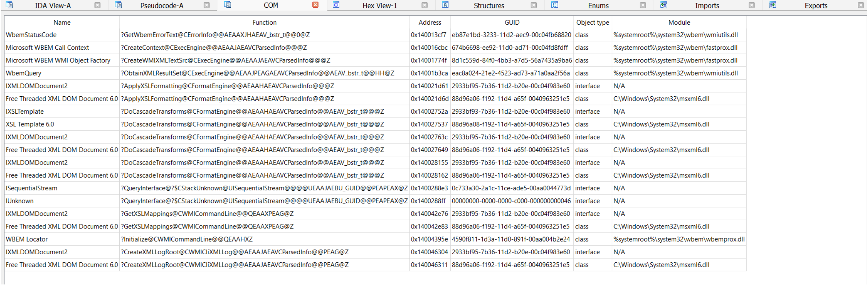Sort by the Name column header

tap(62, 23)
